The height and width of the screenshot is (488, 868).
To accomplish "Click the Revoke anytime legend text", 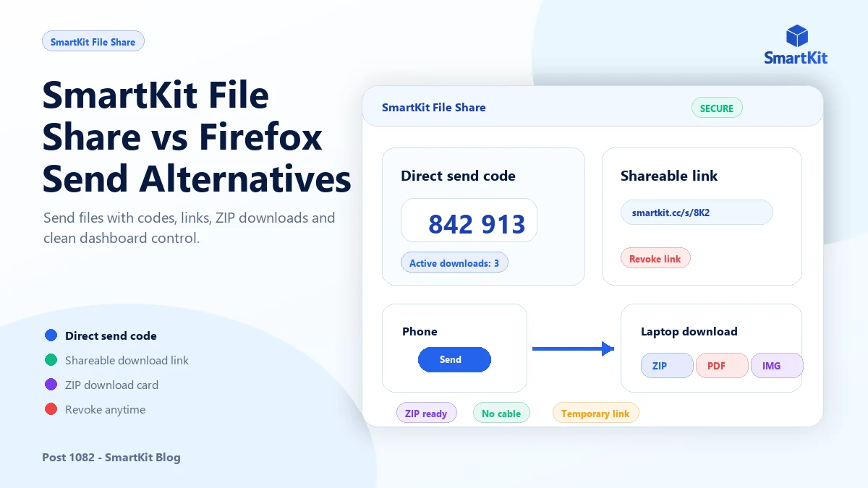I will tap(105, 409).
